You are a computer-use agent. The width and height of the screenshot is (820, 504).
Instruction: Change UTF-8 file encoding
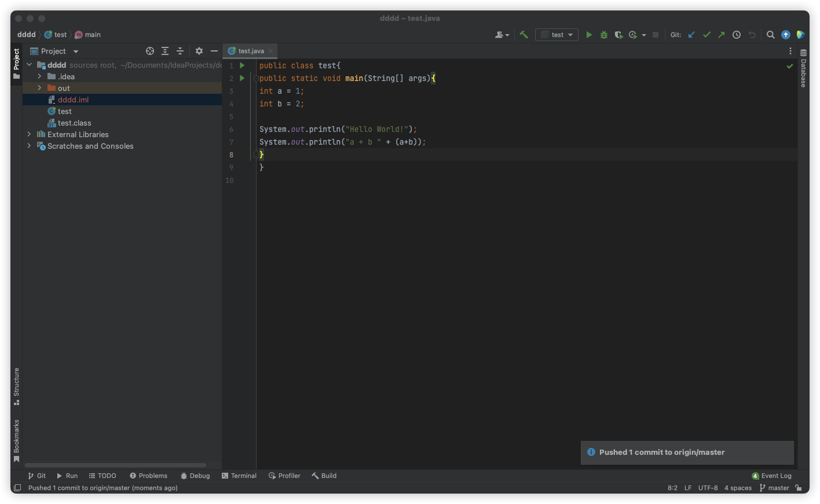pos(708,488)
